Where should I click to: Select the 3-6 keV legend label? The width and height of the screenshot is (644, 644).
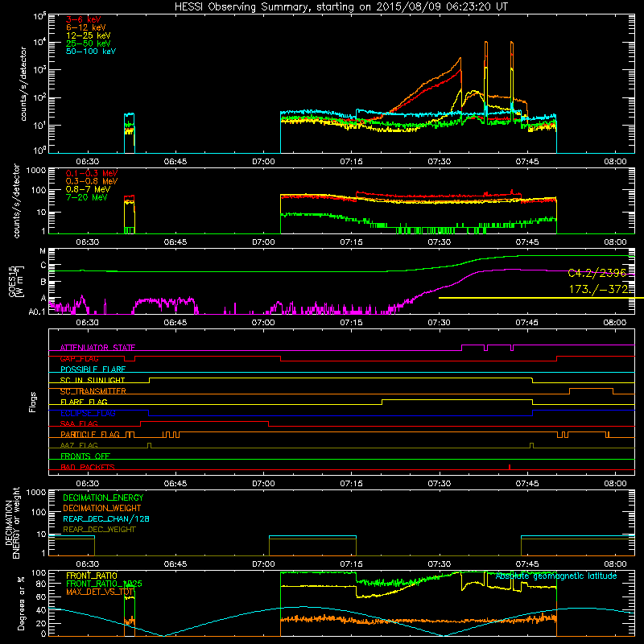click(x=83, y=19)
